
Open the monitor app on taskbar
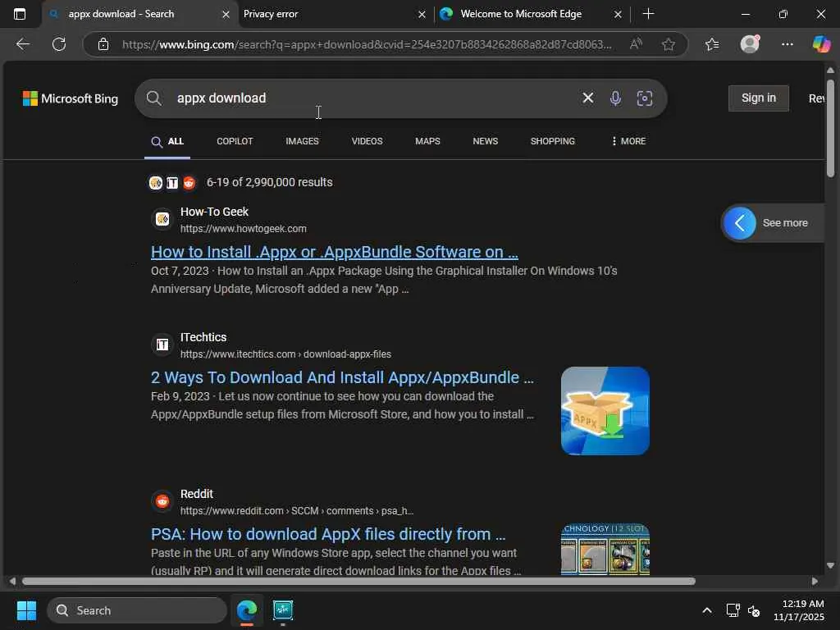point(283,610)
